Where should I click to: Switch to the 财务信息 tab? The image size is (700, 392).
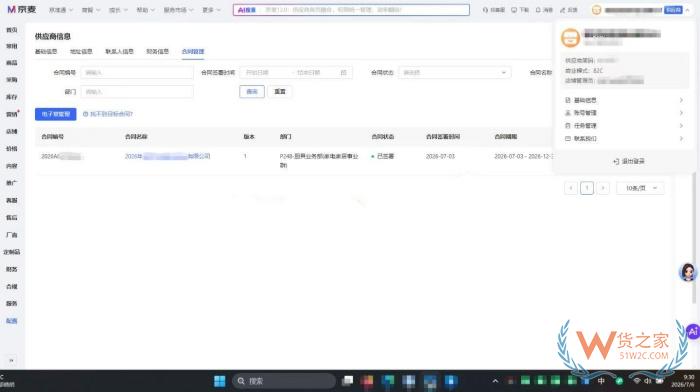(x=157, y=51)
